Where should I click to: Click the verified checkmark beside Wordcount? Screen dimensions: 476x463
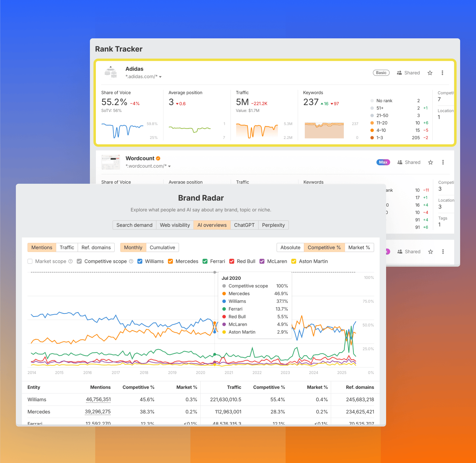[158, 158]
